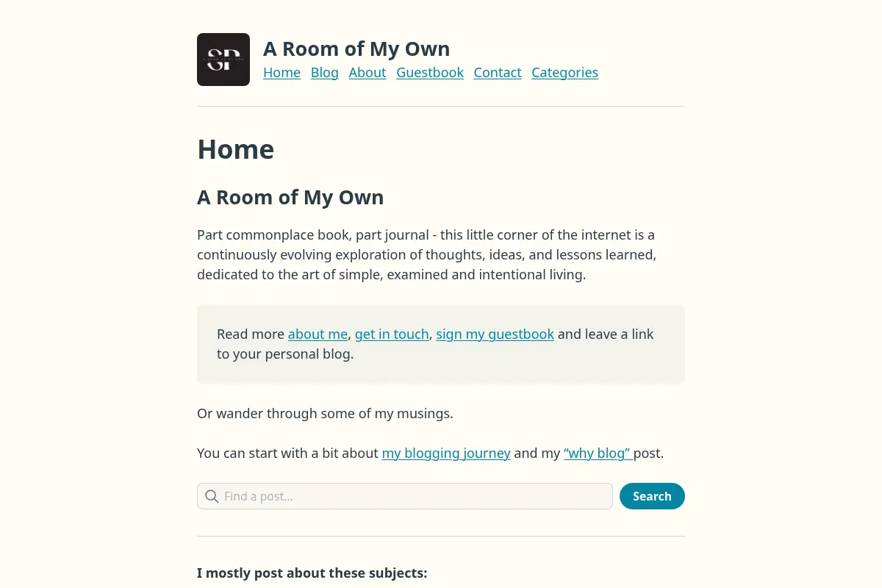Follow the 'about me' link
The width and height of the screenshot is (882, 588).
[x=318, y=334]
